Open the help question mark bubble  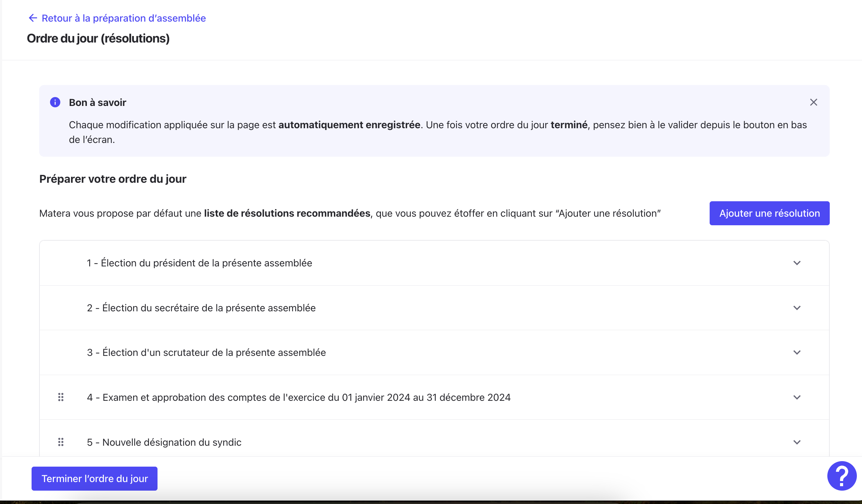841,476
